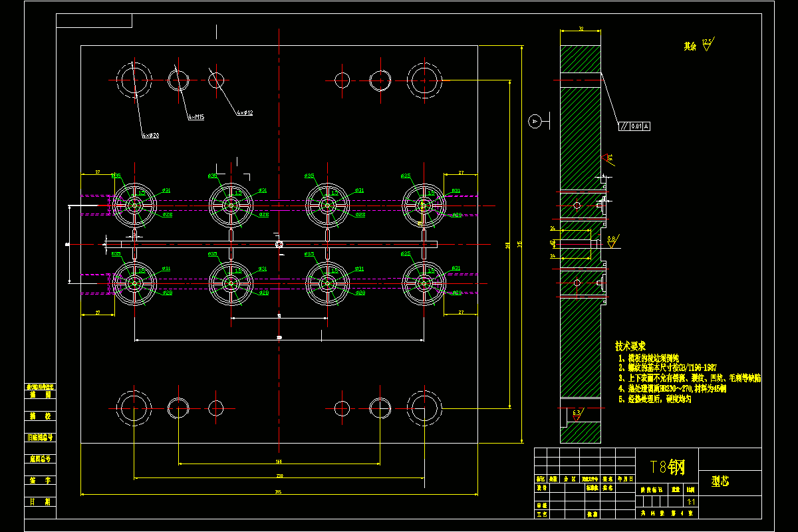The height and width of the screenshot is (532, 798).
Task: Select the 0.01 A parallelism tolerance frame
Action: [x=634, y=126]
